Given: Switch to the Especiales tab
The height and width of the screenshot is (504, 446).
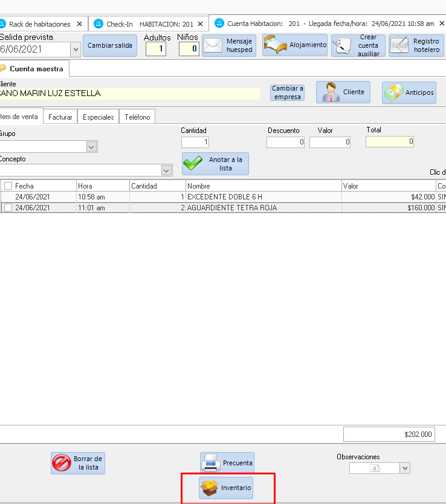Looking at the screenshot, I should [x=98, y=117].
